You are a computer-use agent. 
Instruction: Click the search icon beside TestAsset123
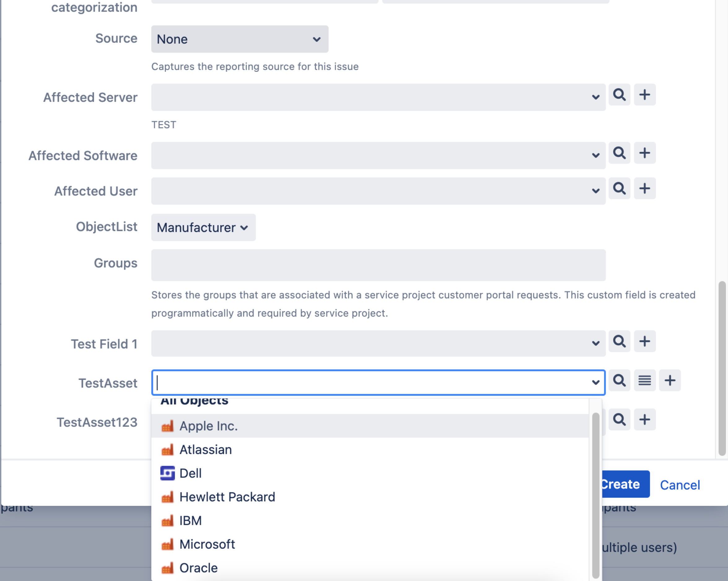click(x=619, y=419)
